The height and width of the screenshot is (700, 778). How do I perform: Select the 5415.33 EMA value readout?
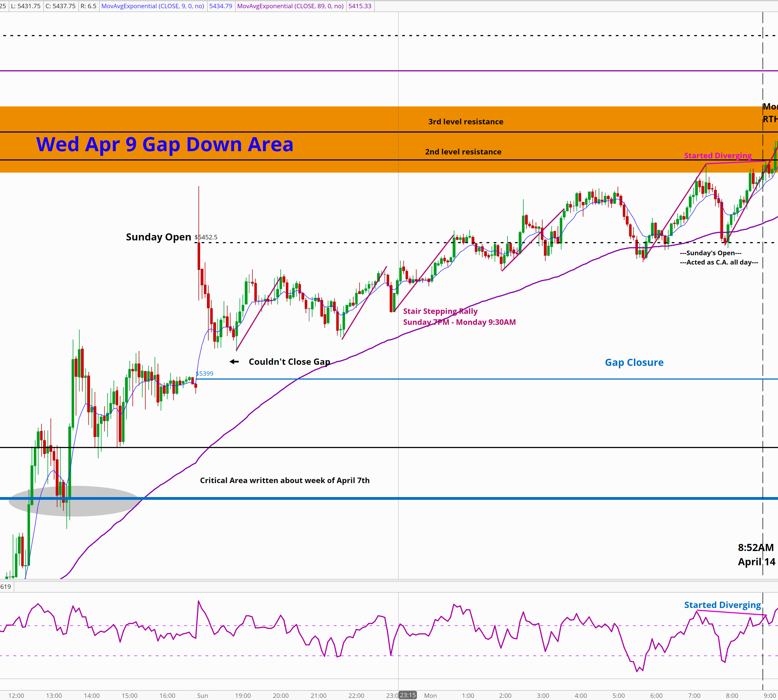click(x=360, y=6)
